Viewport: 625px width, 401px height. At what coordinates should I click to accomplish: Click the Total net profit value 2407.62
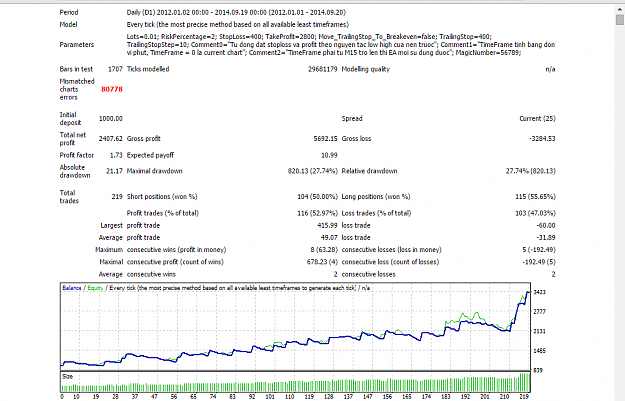click(x=111, y=139)
